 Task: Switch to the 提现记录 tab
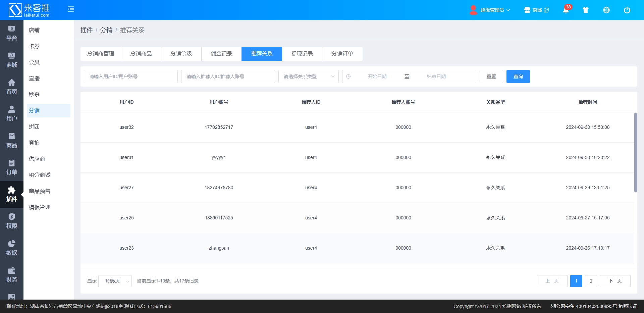302,54
